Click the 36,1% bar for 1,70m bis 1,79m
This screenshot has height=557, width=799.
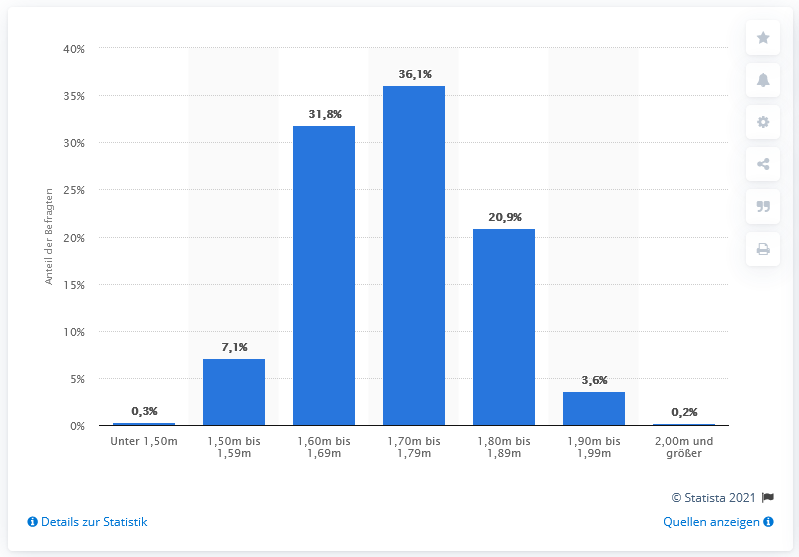coord(414,256)
